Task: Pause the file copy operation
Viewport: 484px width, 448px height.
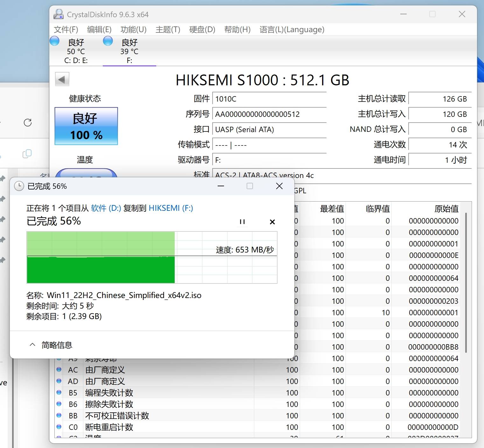Action: tap(242, 222)
